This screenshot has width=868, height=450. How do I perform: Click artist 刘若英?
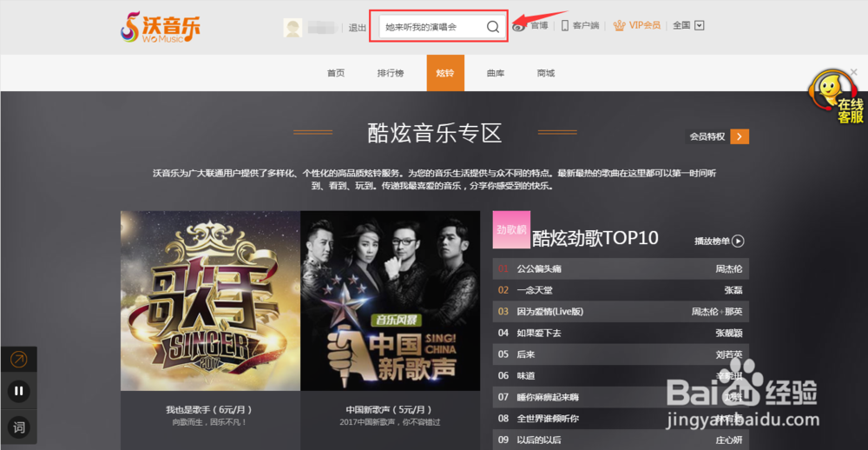729,354
